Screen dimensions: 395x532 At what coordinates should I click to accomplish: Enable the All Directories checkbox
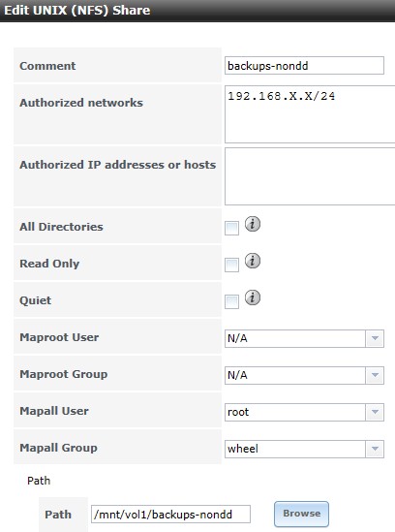231,228
